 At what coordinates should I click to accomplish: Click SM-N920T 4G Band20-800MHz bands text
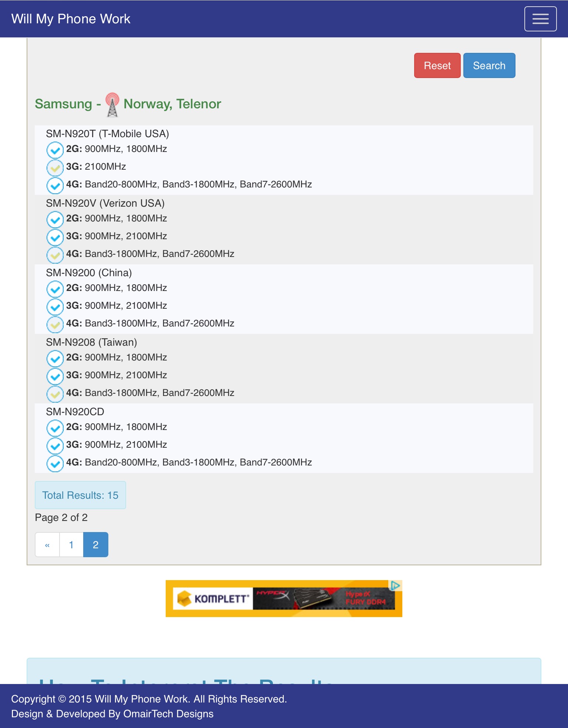[x=198, y=184]
